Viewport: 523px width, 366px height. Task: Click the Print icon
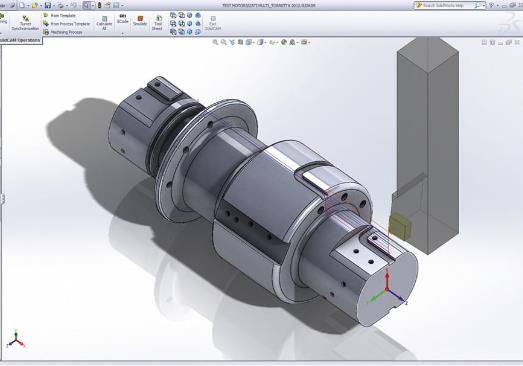coord(61,5)
